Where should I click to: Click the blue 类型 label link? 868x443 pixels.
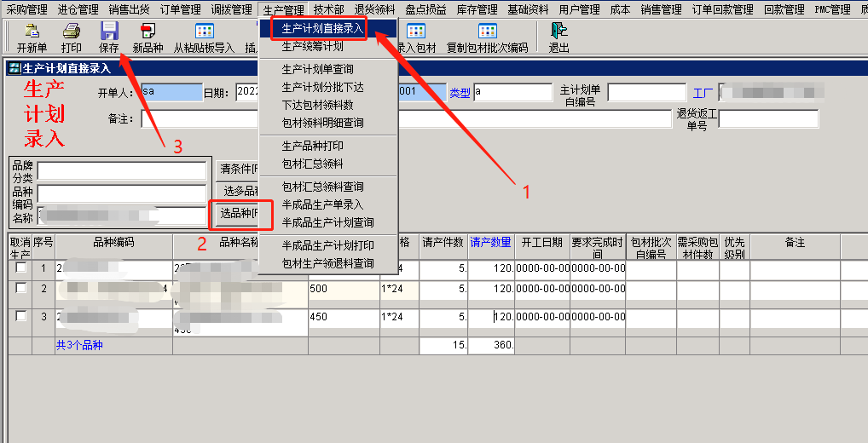460,92
